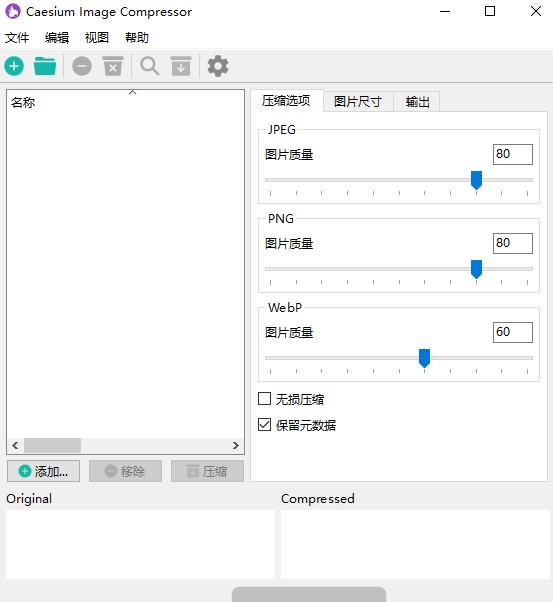Click the Original preview pane
The height and width of the screenshot is (602, 553).
pyautogui.click(x=140, y=544)
